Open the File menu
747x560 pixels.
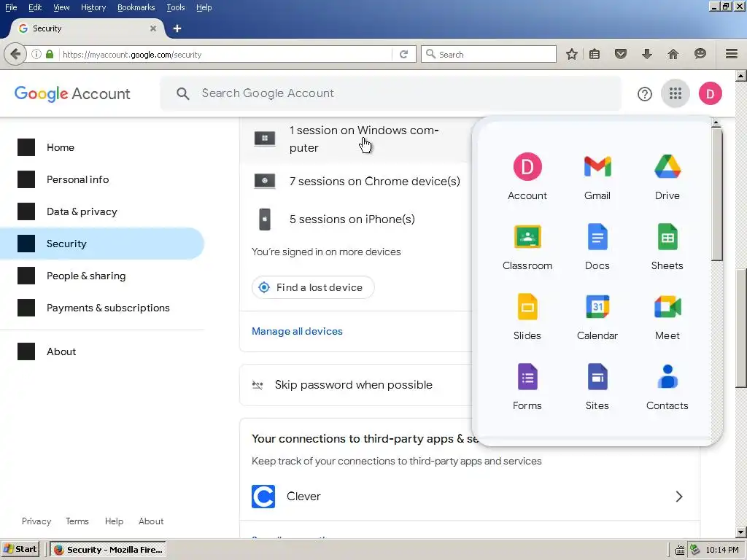[x=11, y=7]
